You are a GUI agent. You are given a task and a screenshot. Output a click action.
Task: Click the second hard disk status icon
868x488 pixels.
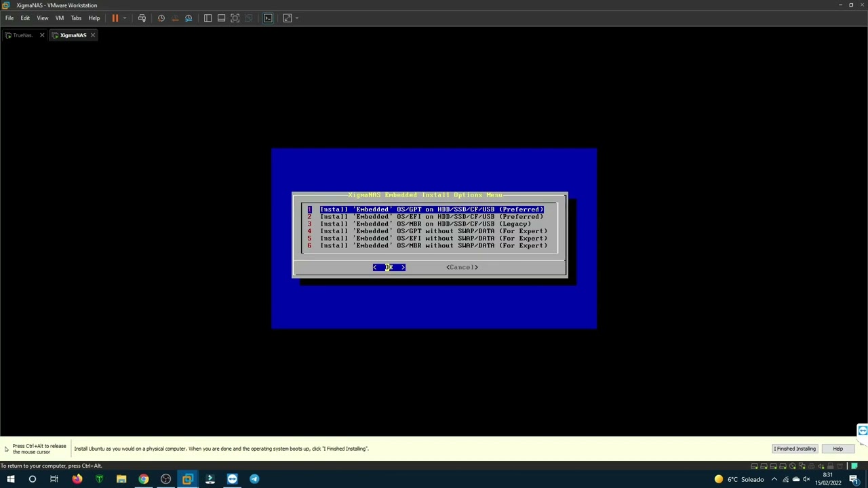point(764,466)
